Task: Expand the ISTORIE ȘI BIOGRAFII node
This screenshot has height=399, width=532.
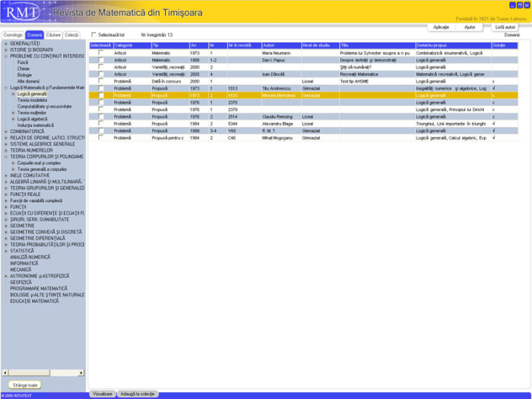Action: 6,50
